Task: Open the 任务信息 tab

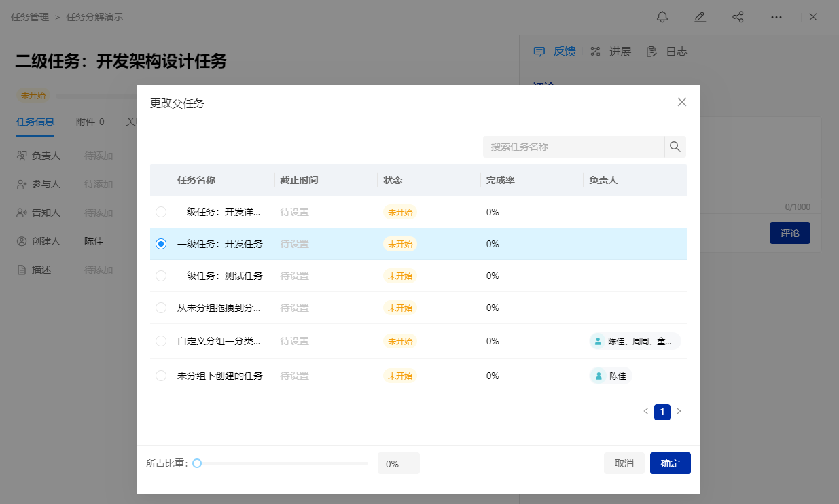Action: pos(35,122)
